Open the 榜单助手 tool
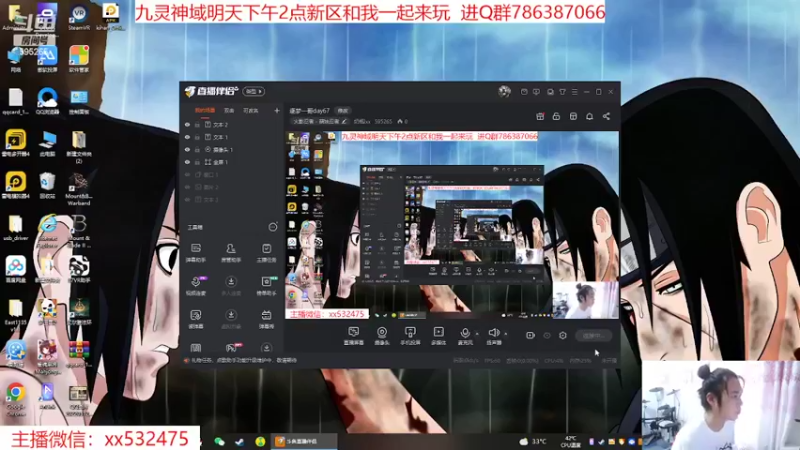This screenshot has height=450, width=800. (266, 286)
